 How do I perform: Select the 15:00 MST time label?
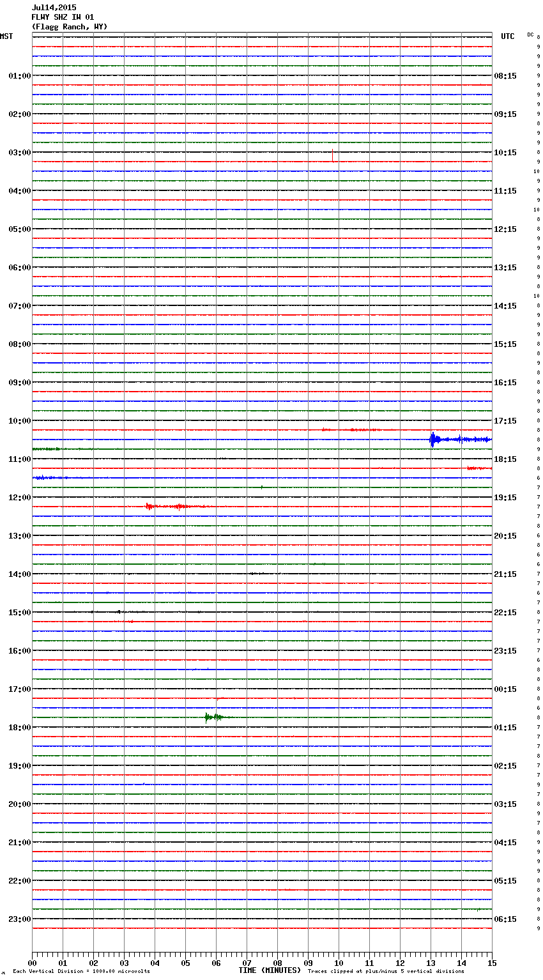(x=19, y=613)
